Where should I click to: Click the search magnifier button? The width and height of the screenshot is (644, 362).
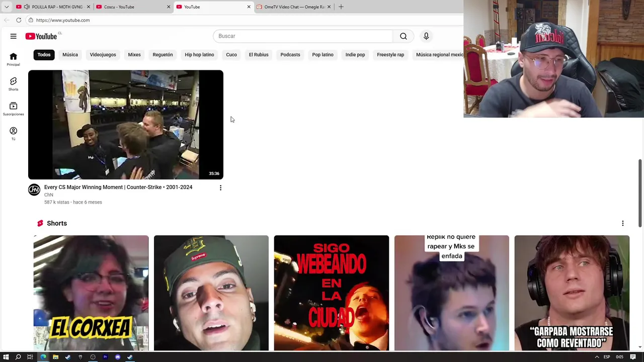[x=403, y=36]
